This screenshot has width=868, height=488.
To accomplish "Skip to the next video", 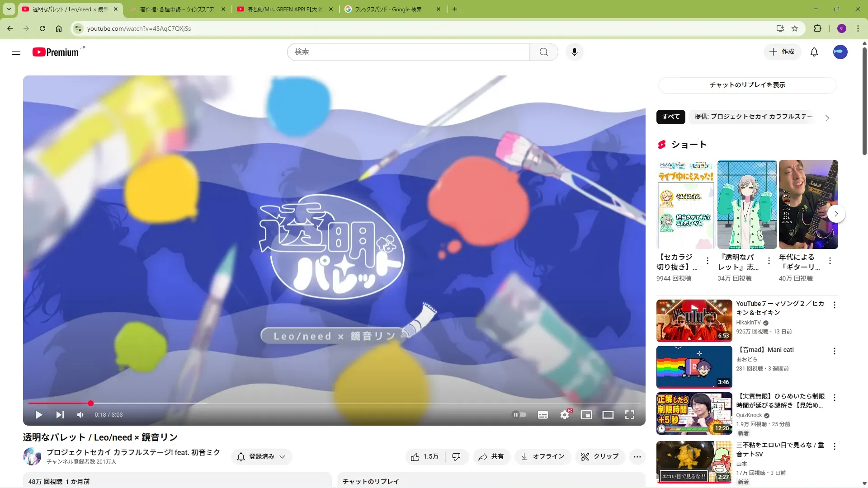I will (x=60, y=415).
